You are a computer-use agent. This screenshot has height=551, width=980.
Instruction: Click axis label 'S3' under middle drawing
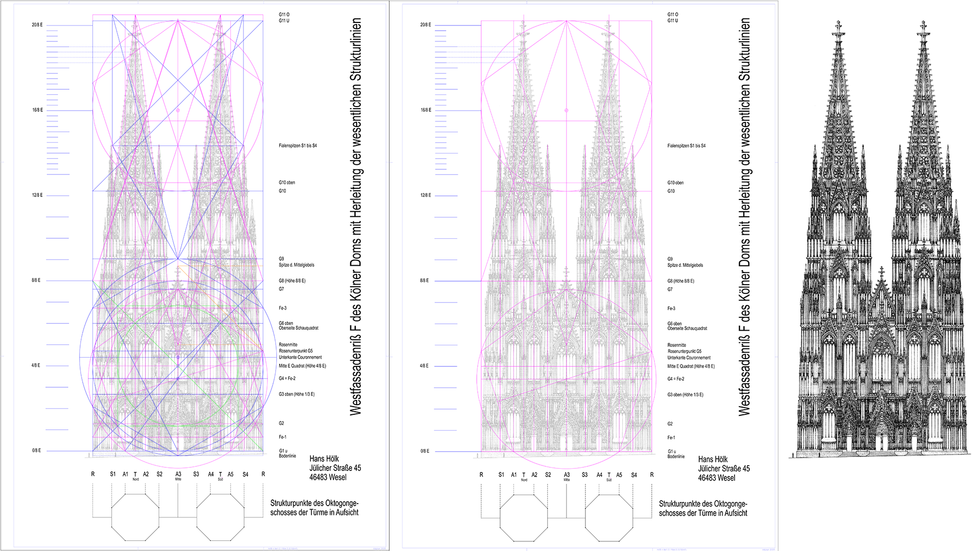[585, 474]
